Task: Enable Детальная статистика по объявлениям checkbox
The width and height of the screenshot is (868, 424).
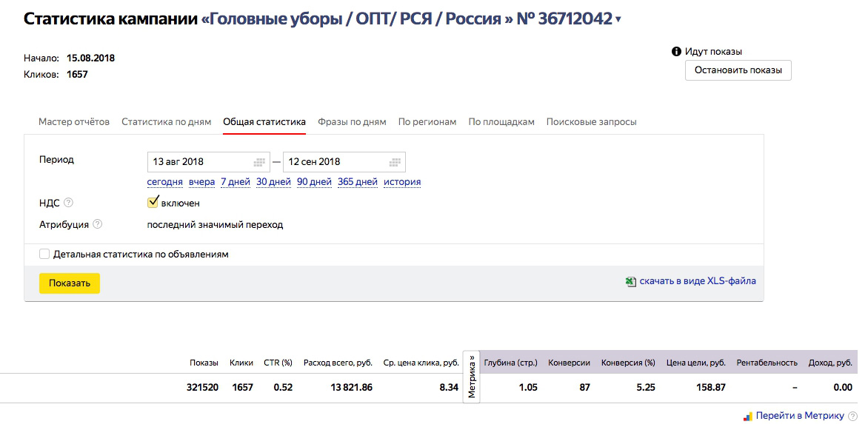Action: click(x=44, y=255)
